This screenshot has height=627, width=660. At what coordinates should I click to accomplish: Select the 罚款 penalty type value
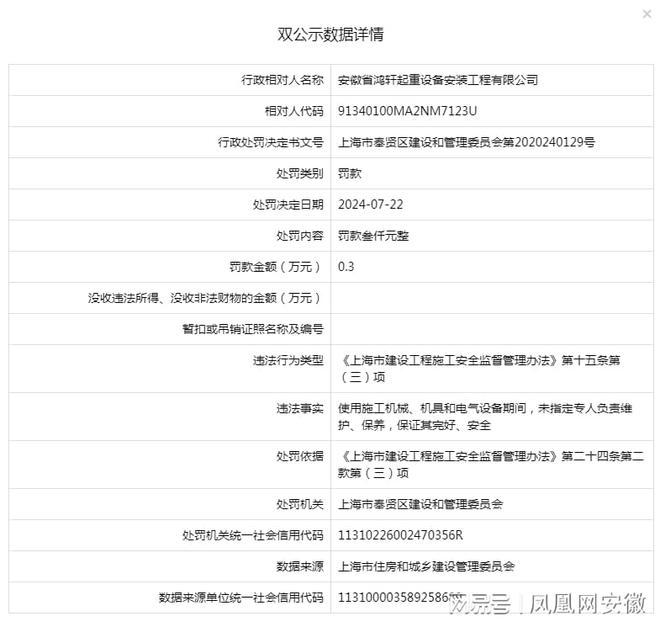click(x=350, y=173)
